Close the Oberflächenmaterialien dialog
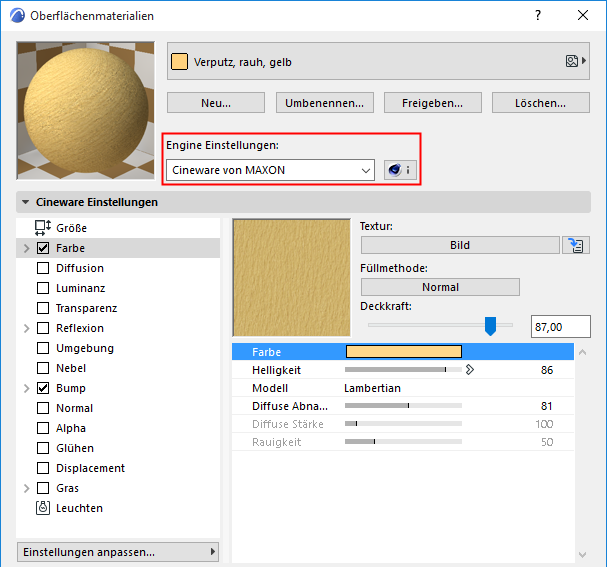 (x=583, y=15)
